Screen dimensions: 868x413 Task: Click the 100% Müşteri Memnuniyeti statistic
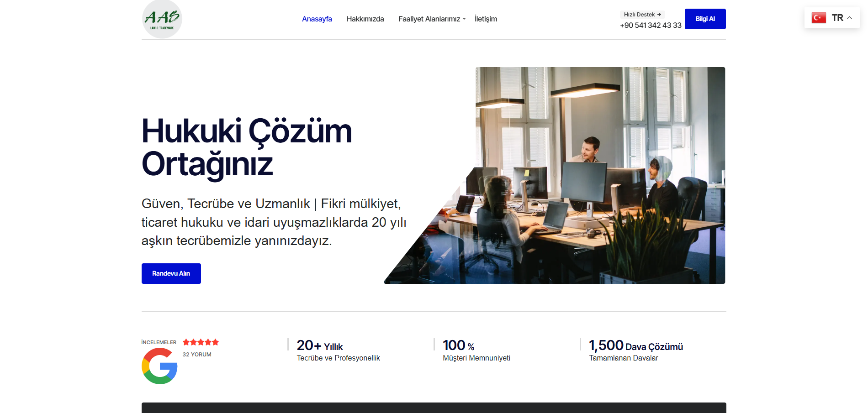[x=459, y=346]
